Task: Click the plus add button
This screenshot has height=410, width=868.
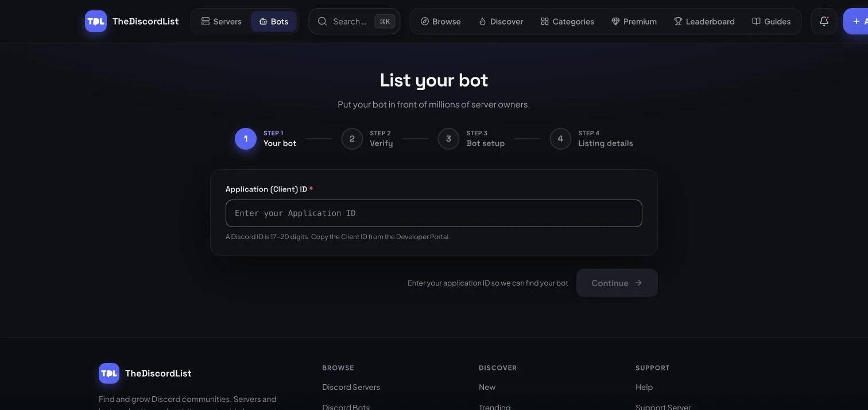Action: [x=856, y=21]
